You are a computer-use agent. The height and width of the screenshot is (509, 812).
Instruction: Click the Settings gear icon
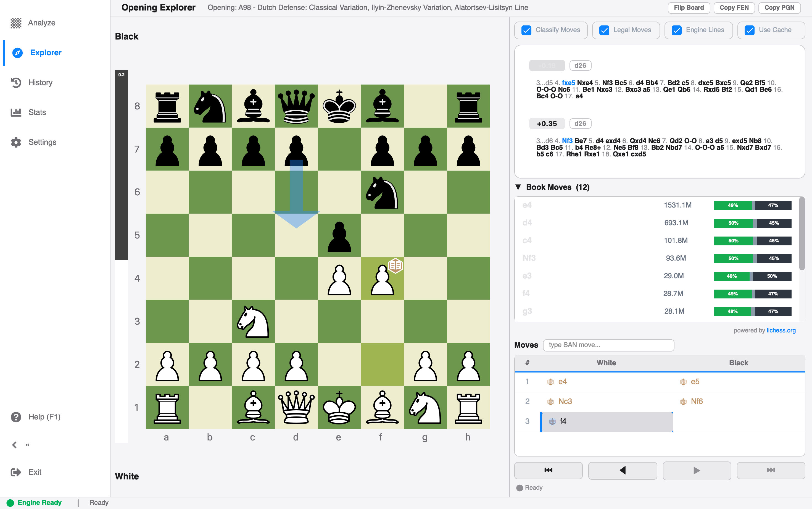coord(16,142)
